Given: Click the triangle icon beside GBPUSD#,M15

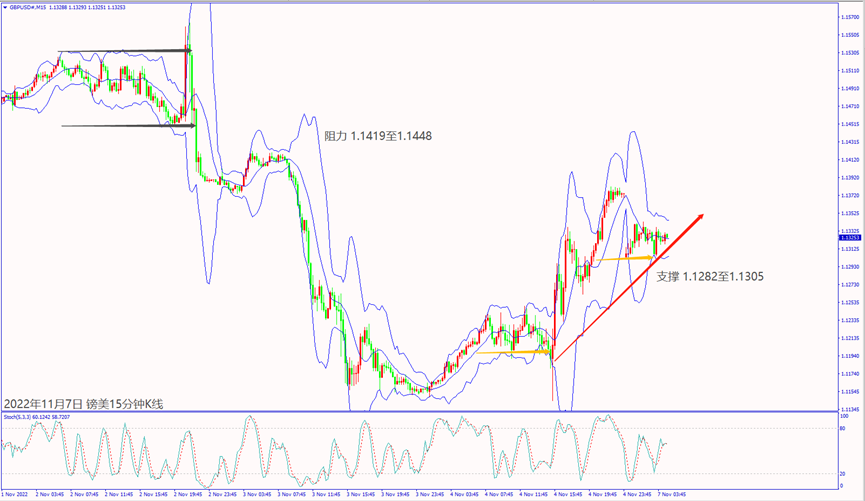Looking at the screenshot, I should click(4, 5).
